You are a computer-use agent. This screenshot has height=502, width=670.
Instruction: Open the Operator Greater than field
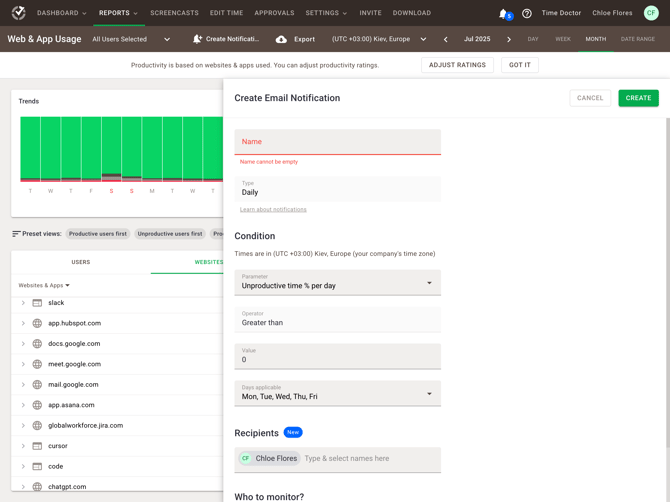coord(338,319)
